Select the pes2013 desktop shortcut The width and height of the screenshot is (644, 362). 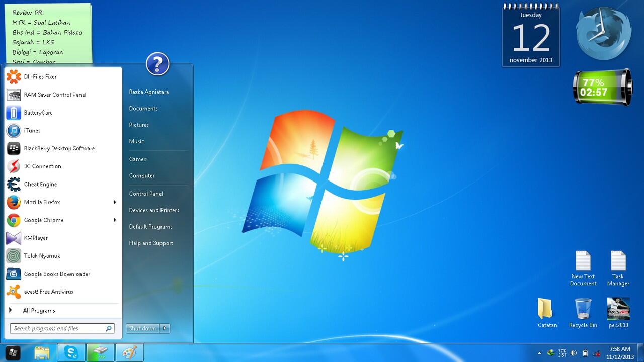click(618, 312)
